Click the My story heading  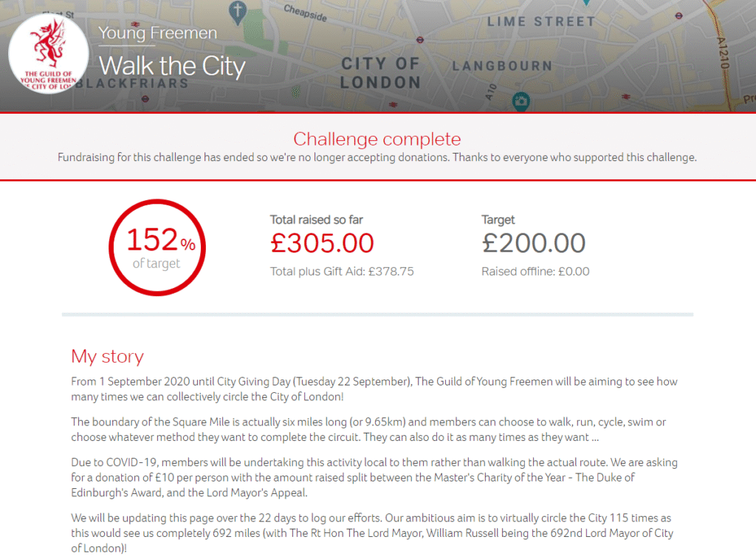pyautogui.click(x=107, y=357)
